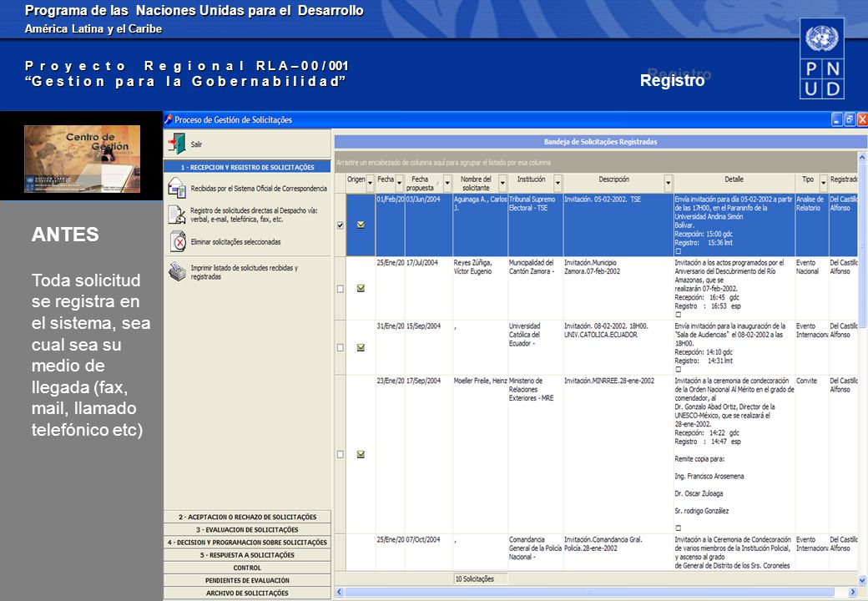Select 'Comandancia General de la Policía Nacional' cell
This screenshot has height=601, width=868.
point(535,553)
